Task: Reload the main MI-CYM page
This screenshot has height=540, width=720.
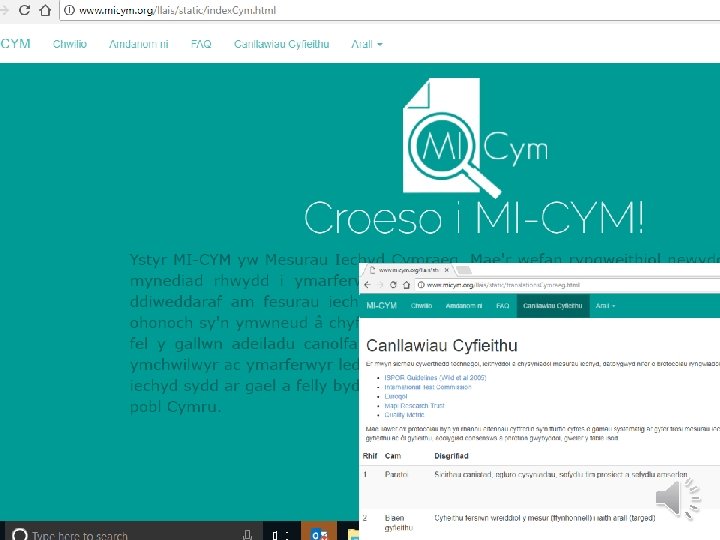Action: coord(24,10)
